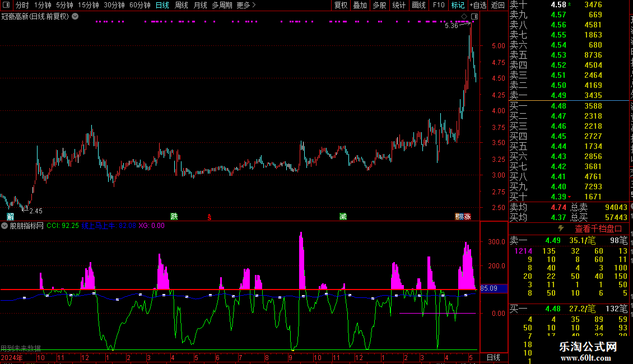633x364 pixels.
Task: Select the 卖十 order book row
Action: tap(569, 5)
